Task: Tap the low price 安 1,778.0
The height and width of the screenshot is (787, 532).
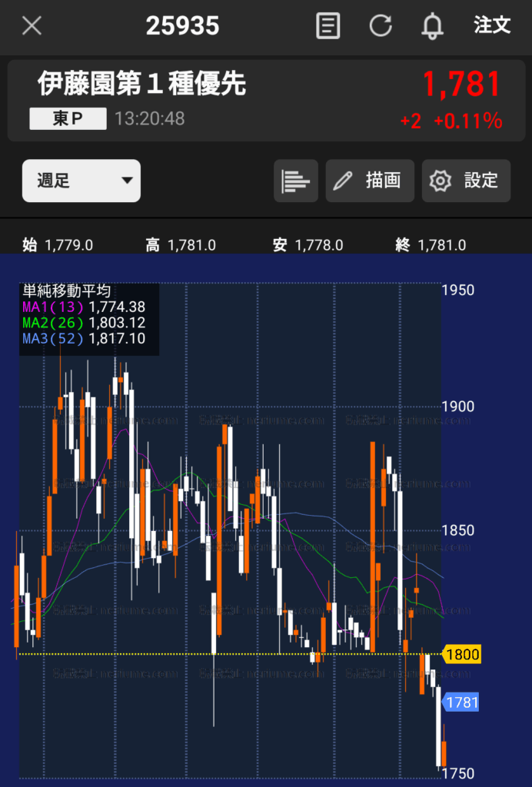Action: [308, 245]
